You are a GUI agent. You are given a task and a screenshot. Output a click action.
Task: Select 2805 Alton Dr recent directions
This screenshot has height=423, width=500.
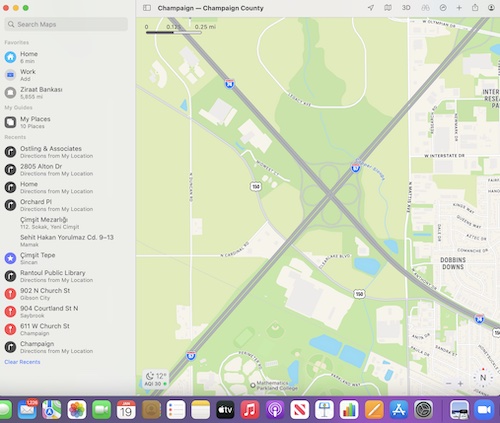[x=67, y=169]
